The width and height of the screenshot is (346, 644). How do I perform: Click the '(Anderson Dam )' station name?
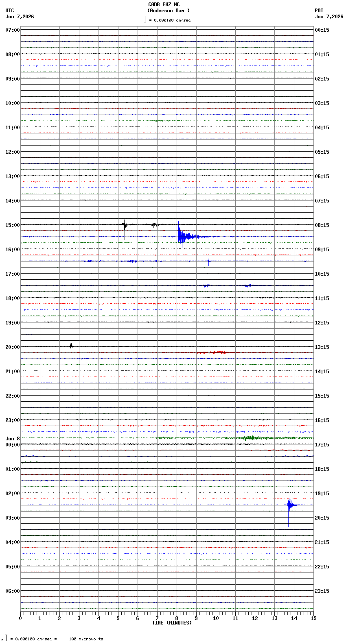tap(169, 11)
